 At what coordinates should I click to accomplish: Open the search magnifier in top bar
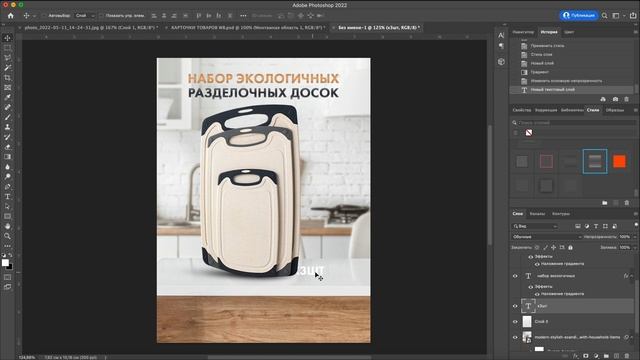[604, 16]
